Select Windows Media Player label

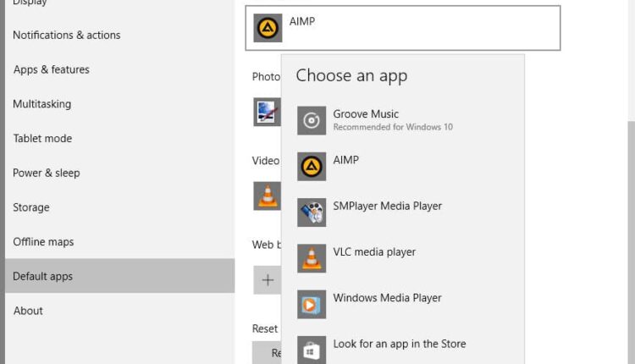[387, 298]
